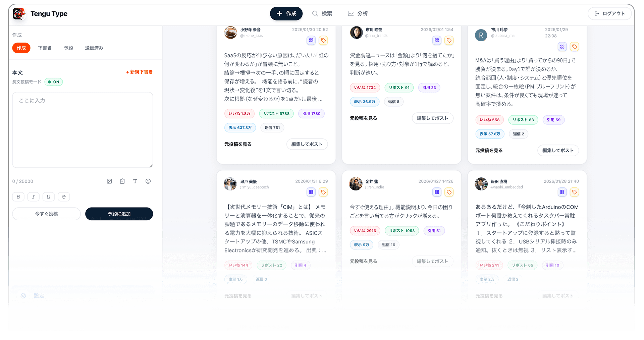Image resolution: width=644 pixels, height=340 pixels.
Task: Click the ここに入力 text area
Action: tap(83, 130)
